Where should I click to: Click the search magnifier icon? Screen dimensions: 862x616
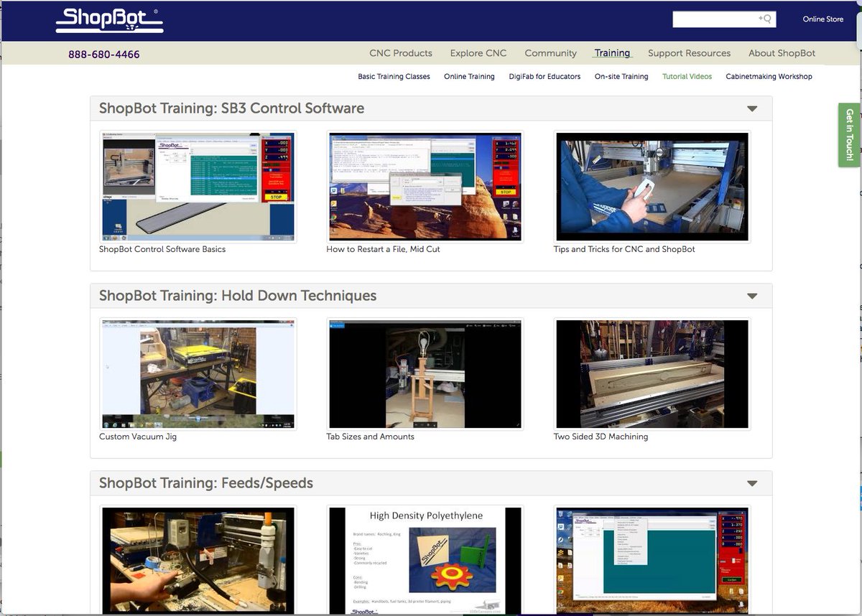[x=766, y=19]
